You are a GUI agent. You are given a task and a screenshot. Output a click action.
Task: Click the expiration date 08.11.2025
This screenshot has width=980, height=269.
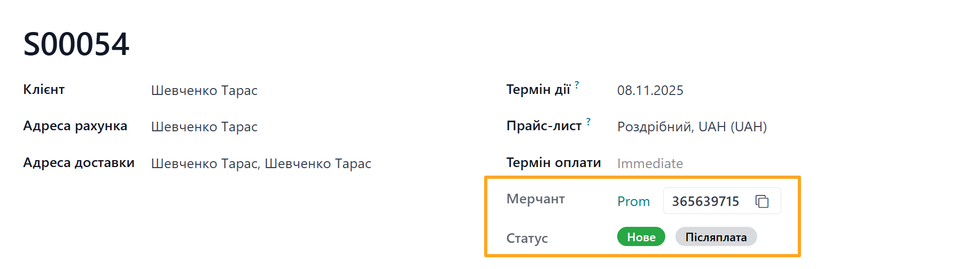[x=650, y=90]
